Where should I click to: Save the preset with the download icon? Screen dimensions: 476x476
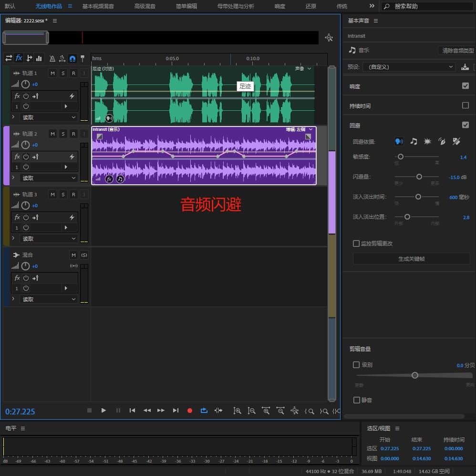coord(465,67)
